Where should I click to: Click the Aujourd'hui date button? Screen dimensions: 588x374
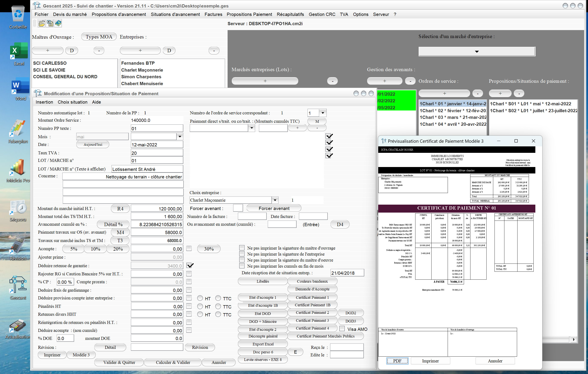pyautogui.click(x=93, y=145)
